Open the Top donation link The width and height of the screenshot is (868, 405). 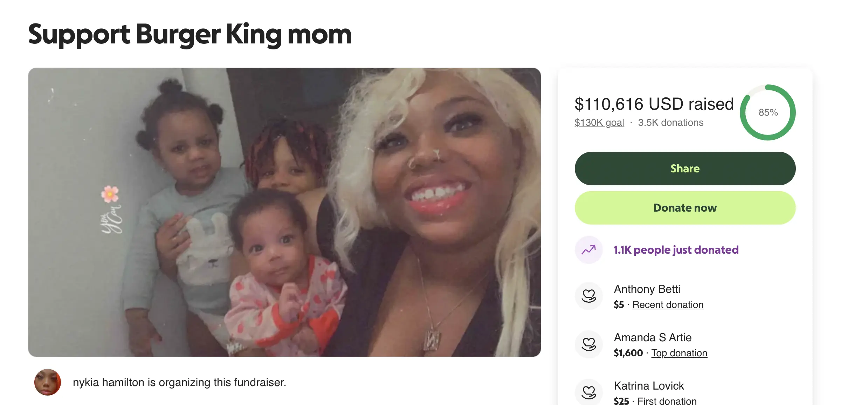[x=679, y=353]
